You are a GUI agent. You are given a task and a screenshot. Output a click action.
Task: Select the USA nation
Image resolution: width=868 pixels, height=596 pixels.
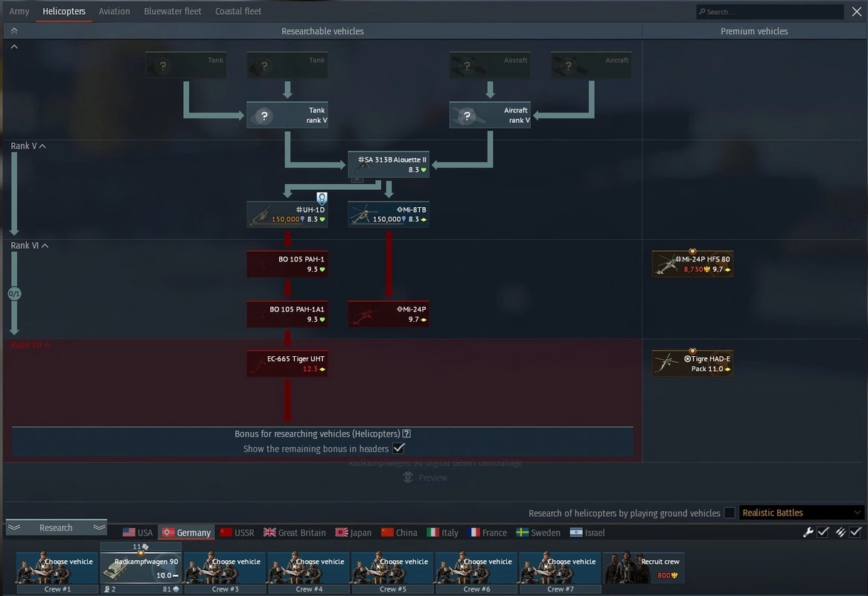[x=138, y=532]
